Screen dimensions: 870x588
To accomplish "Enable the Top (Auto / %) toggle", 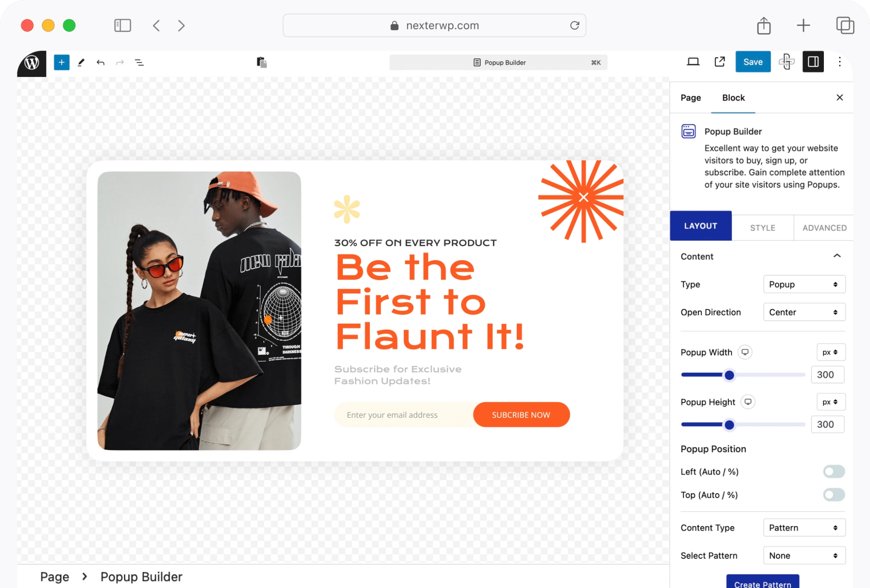I will tap(833, 494).
